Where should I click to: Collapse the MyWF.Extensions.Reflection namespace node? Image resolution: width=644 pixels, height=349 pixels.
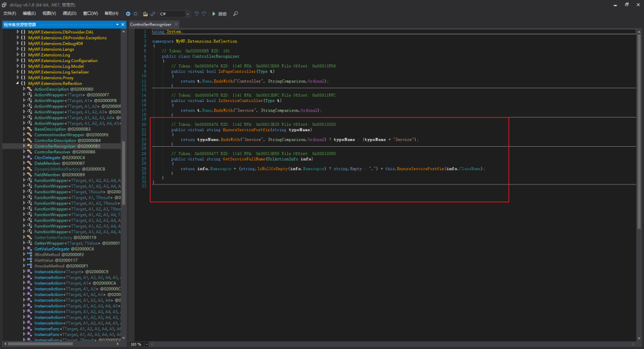point(18,84)
